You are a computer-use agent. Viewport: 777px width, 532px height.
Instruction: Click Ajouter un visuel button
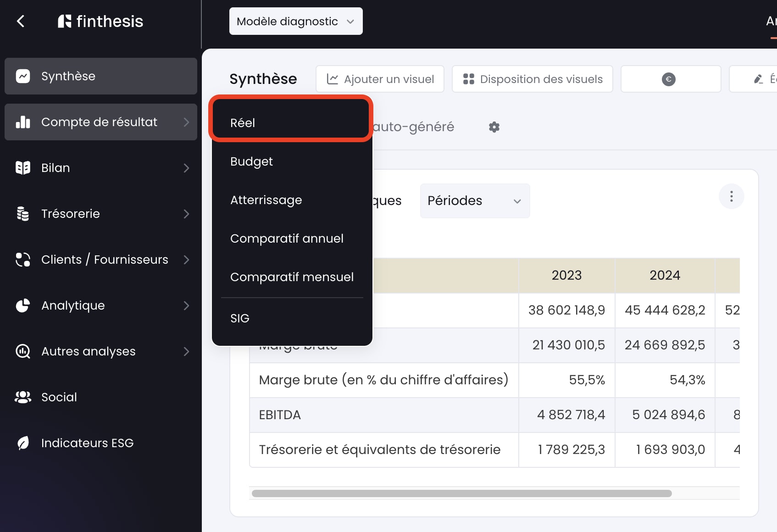pos(380,79)
